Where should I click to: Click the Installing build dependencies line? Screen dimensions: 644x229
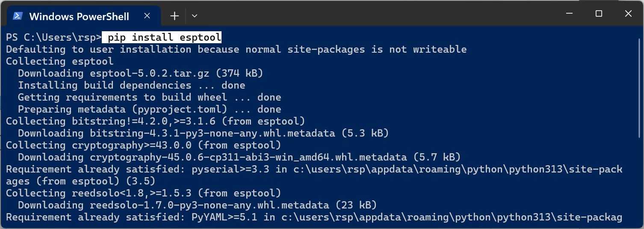132,85
